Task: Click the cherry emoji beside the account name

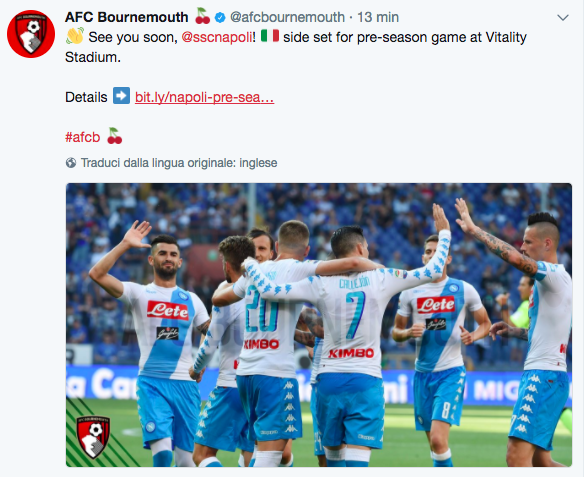Action: click(x=203, y=16)
